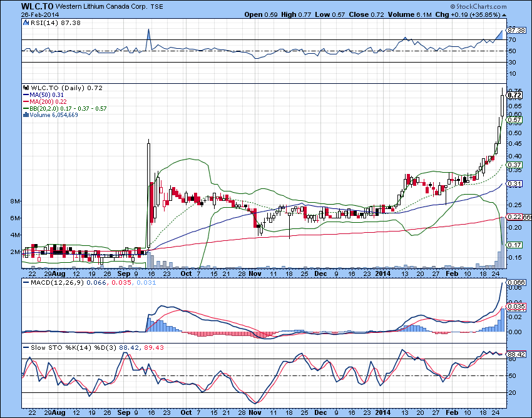Click the 88.42 stochastic value tag on right
Image resolution: width=532 pixels, height=418 pixels.
point(517,354)
